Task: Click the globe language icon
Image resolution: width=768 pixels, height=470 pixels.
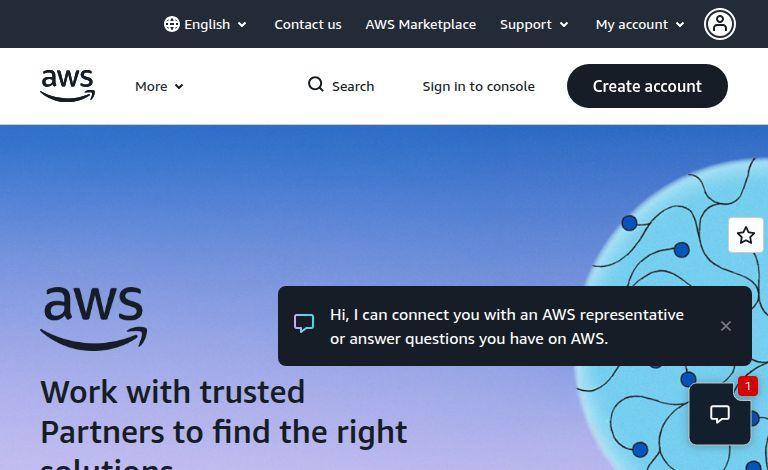Action: pyautogui.click(x=171, y=24)
